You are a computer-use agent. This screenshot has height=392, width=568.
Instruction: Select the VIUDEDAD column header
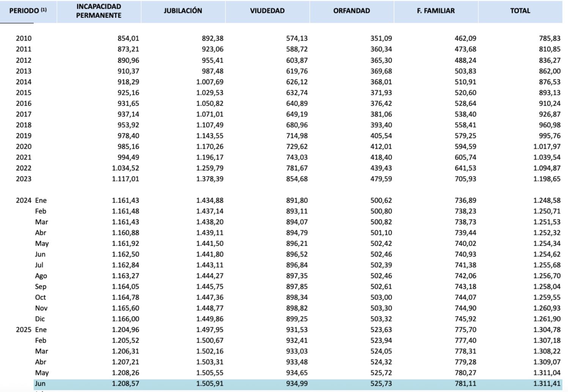[267, 11]
